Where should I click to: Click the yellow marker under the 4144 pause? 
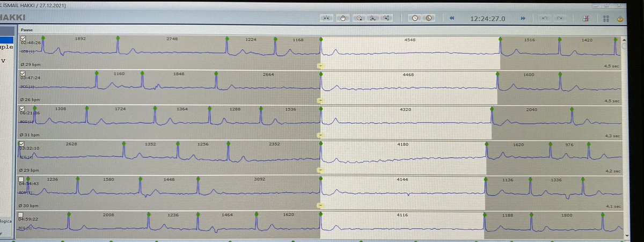320,204
